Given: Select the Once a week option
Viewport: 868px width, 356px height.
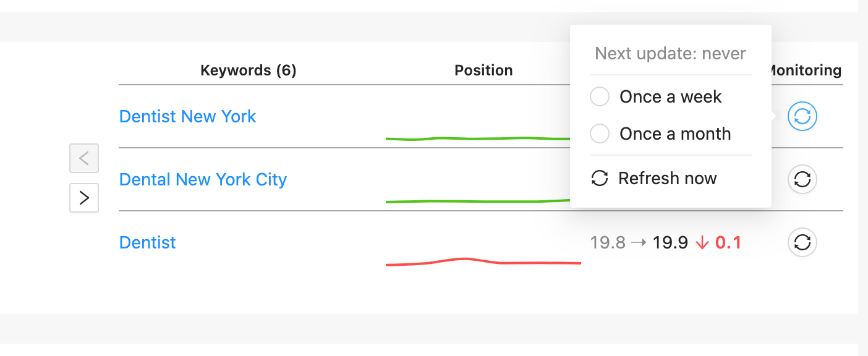Looking at the screenshot, I should click(600, 97).
